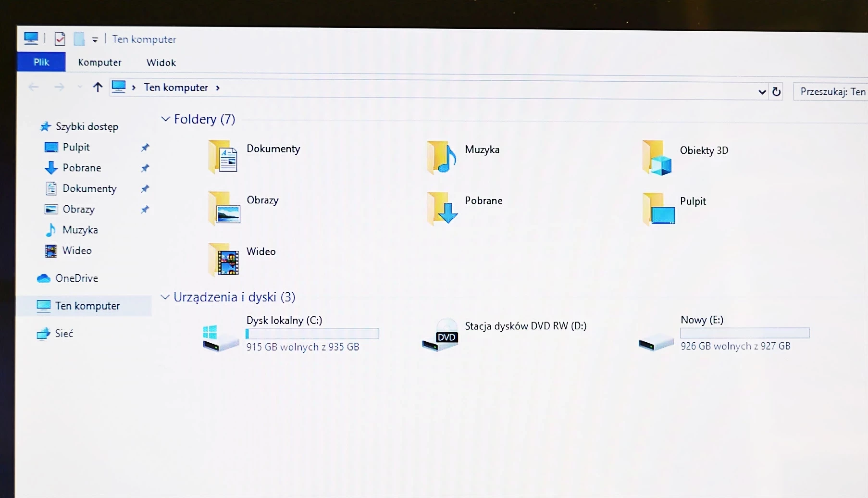
Task: Open the Plik menu
Action: click(x=41, y=62)
